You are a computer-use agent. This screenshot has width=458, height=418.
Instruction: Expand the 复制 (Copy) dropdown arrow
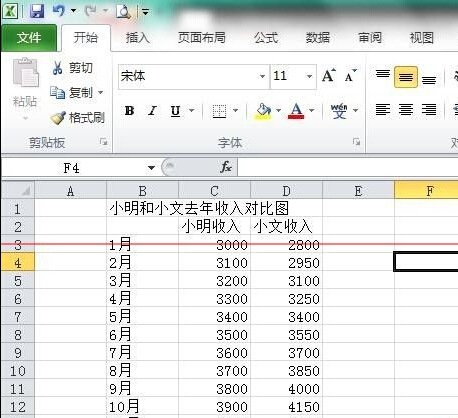(100, 92)
